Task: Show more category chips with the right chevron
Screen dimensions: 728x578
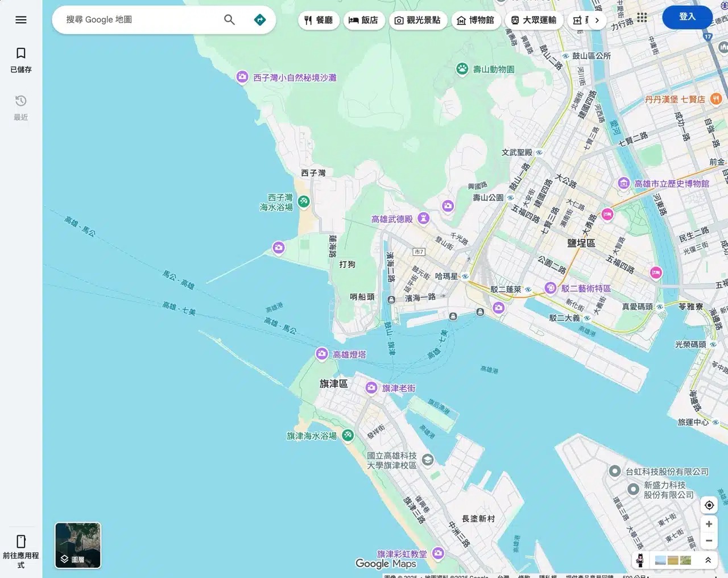Action: coord(597,20)
